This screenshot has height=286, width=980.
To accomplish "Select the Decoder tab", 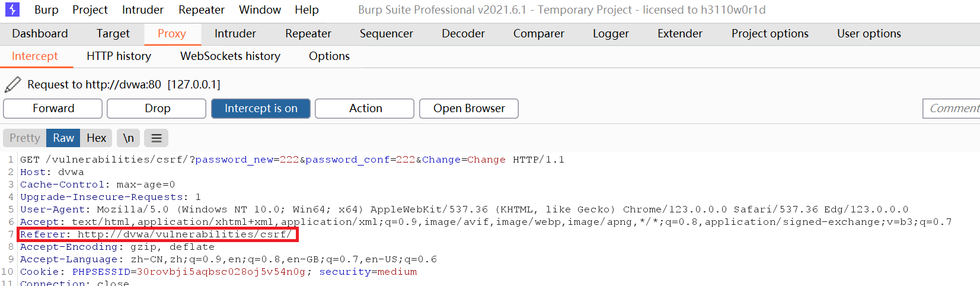I will [463, 34].
